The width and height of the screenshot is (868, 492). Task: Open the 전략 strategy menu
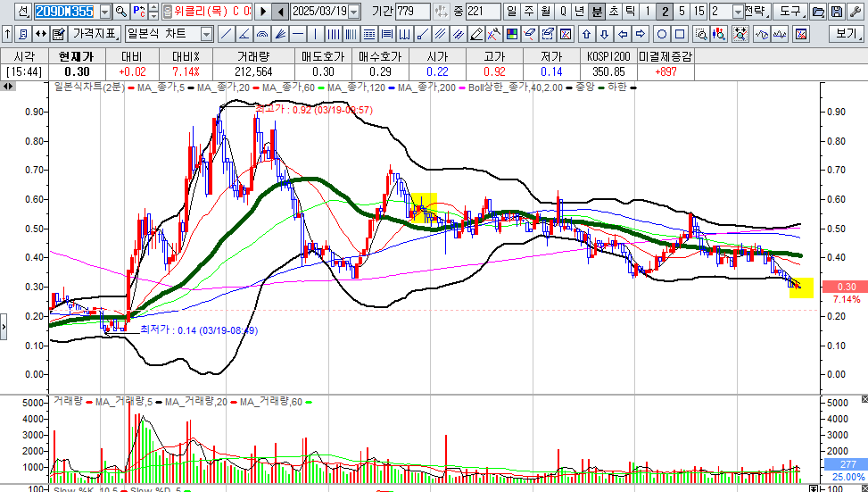click(756, 11)
